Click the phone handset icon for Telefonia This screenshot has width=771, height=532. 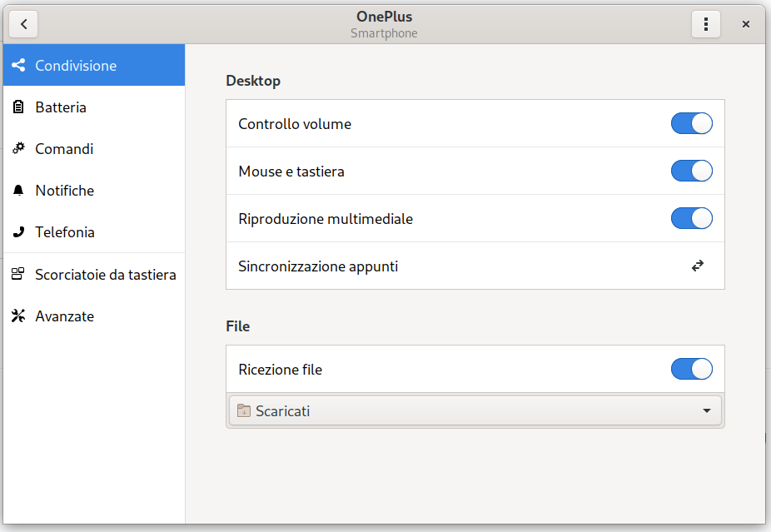coord(18,232)
